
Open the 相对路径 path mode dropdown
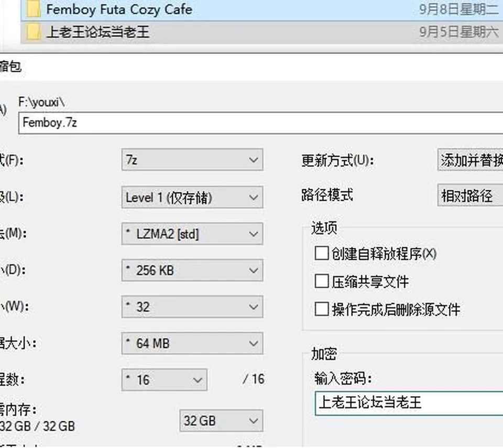pos(471,195)
